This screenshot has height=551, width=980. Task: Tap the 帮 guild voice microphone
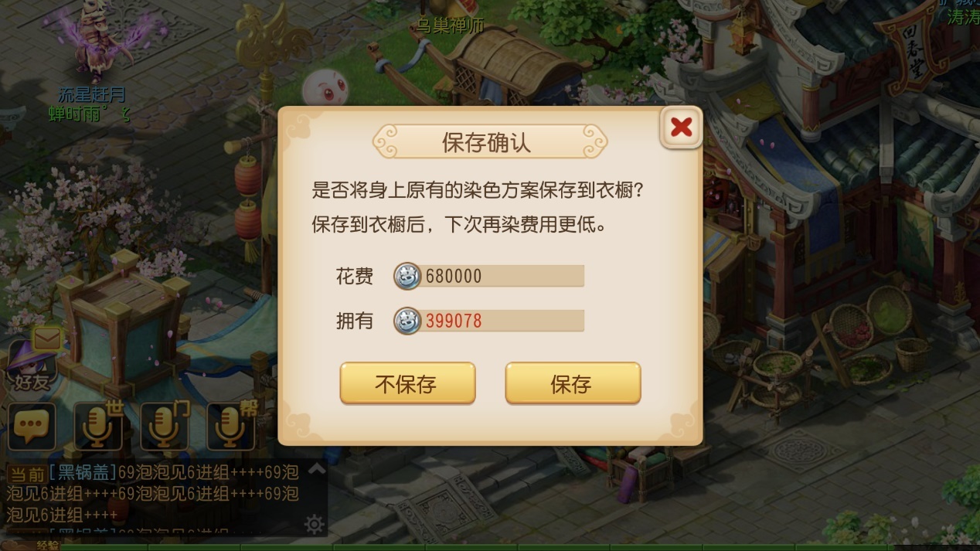[232, 426]
